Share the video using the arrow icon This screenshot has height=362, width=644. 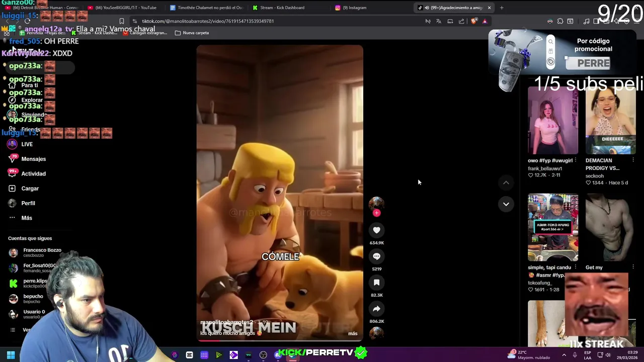[376, 309]
